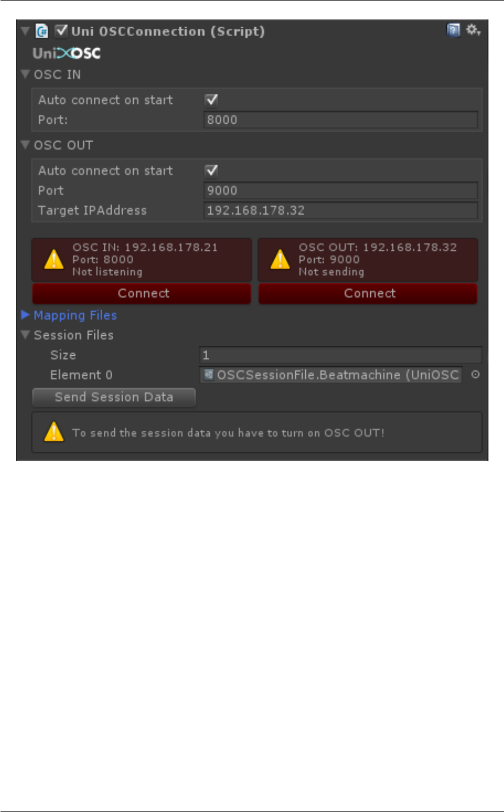Uncheck OSC IN Auto connect on start
504x812 pixels.
coord(211,100)
